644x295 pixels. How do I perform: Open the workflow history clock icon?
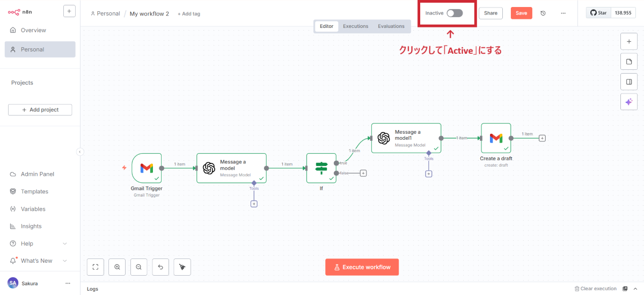(x=543, y=13)
